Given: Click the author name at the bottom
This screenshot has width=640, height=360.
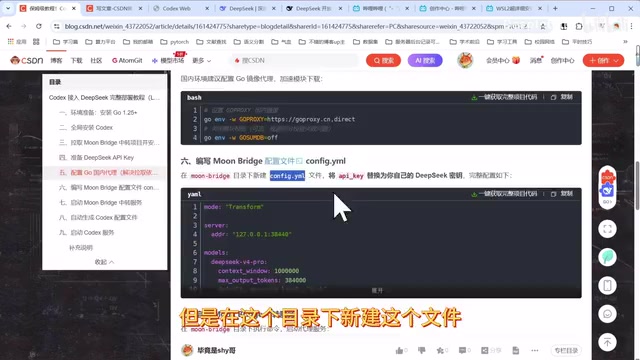Looking at the screenshot, I should click(x=216, y=350).
